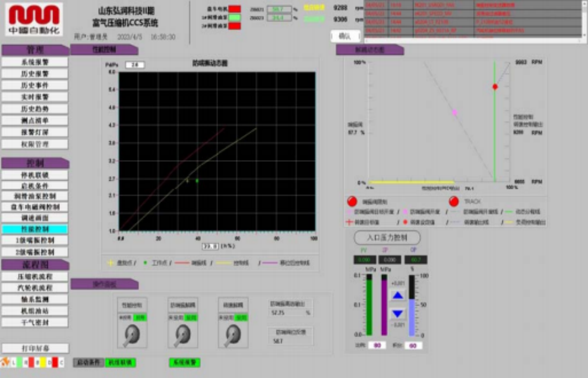The width and height of the screenshot is (588, 378).
Task: Click the red 盘车电机 status indicator
Action: 235,9
